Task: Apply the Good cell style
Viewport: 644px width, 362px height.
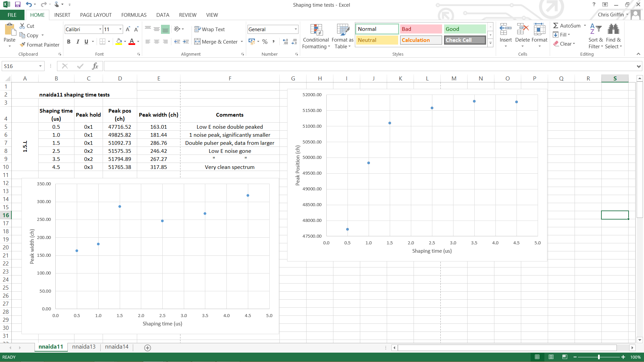Action: coord(465,29)
